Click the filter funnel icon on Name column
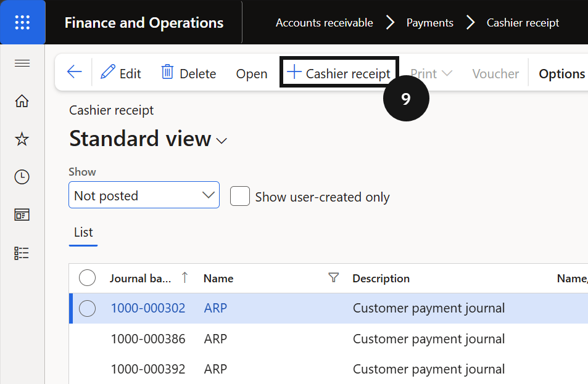 pos(333,277)
